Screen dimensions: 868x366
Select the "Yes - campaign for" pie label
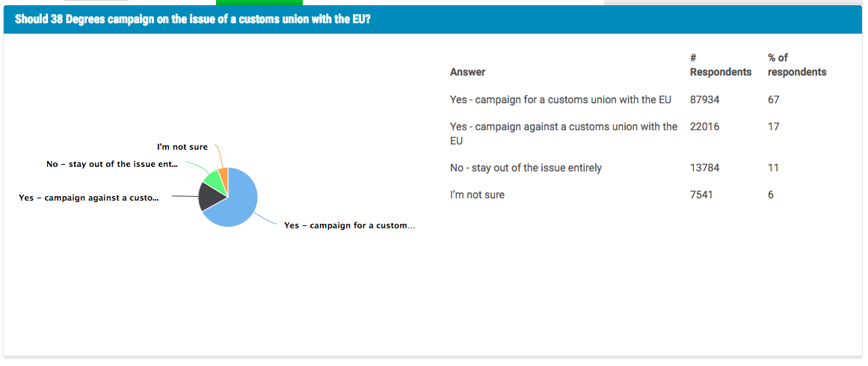[x=349, y=225]
